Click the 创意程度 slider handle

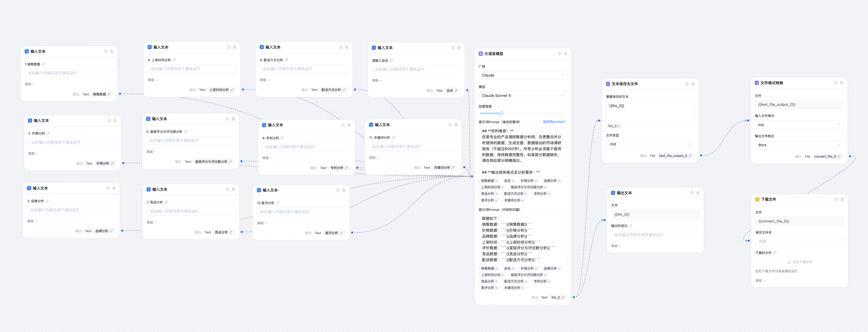tap(501, 113)
